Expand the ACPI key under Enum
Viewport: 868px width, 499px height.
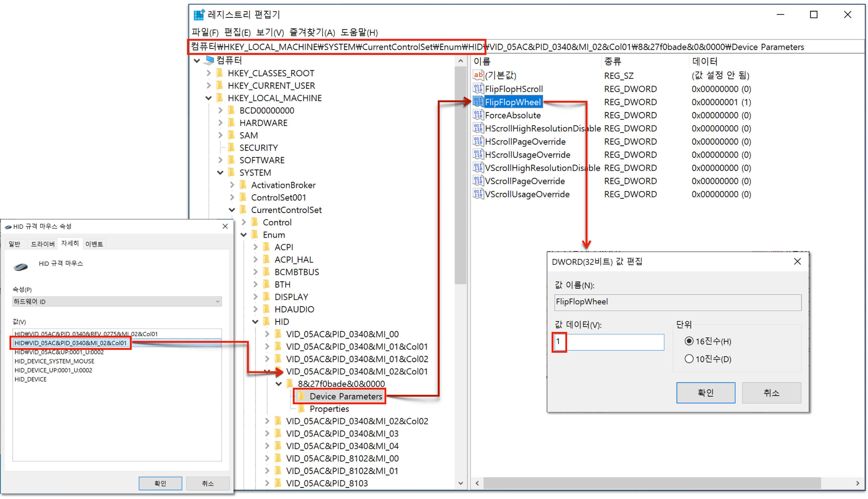pos(255,247)
